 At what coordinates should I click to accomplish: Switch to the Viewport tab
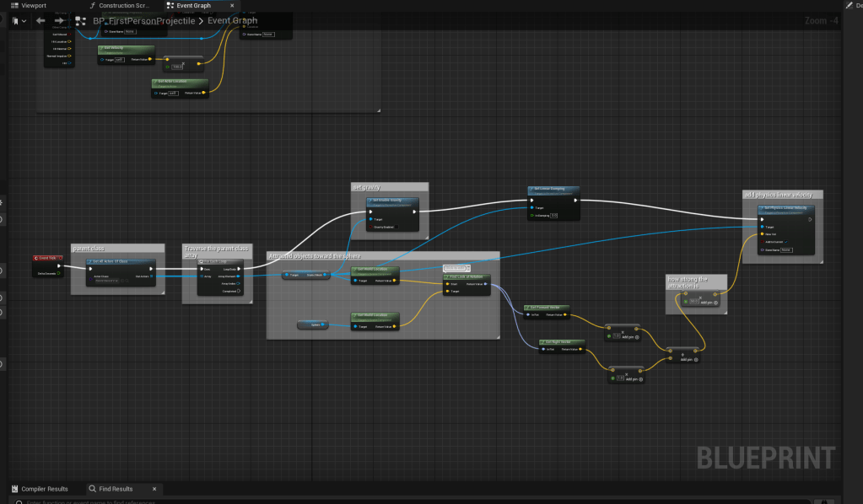(x=34, y=5)
